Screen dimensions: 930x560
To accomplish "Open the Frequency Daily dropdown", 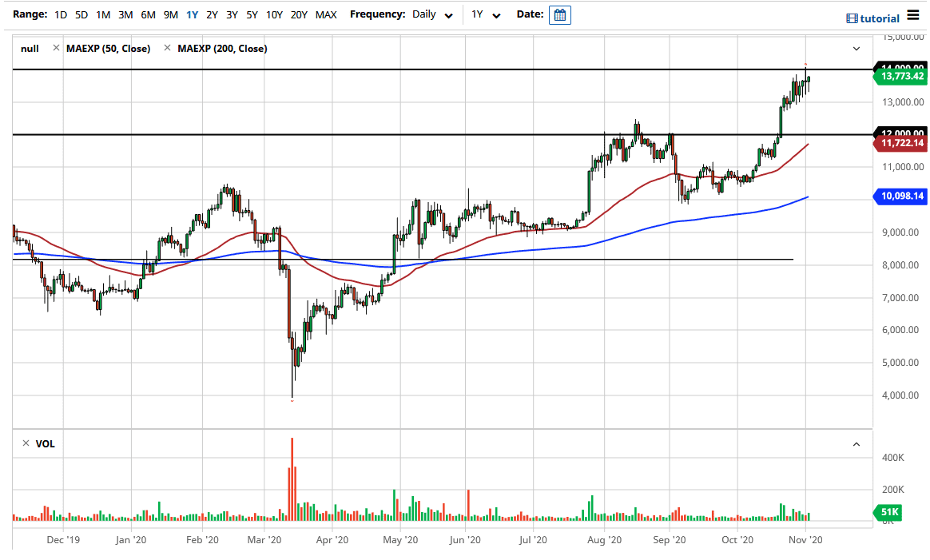I will coord(430,14).
